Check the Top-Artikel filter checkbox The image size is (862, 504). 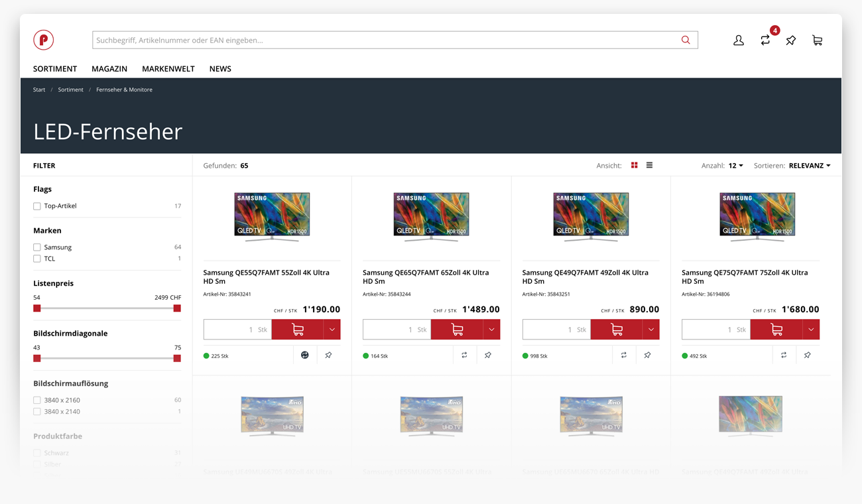point(36,206)
